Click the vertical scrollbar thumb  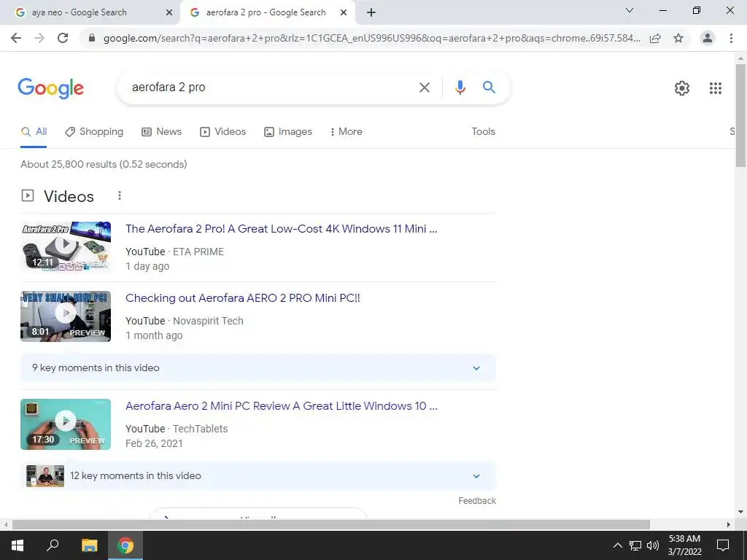740,115
